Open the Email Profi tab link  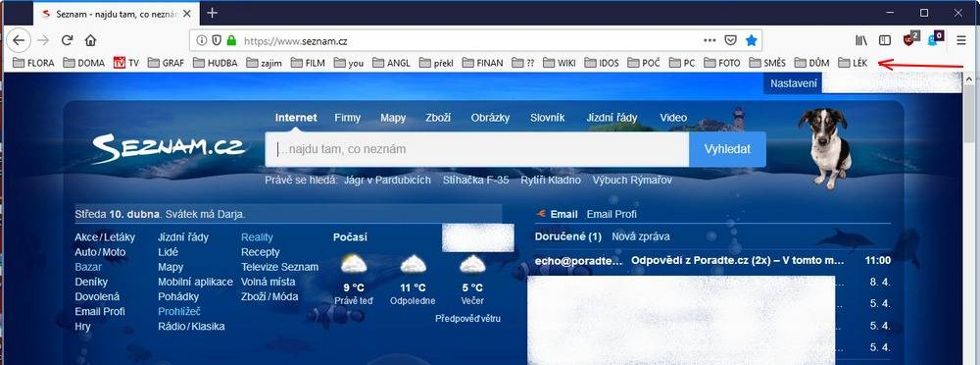click(x=612, y=214)
